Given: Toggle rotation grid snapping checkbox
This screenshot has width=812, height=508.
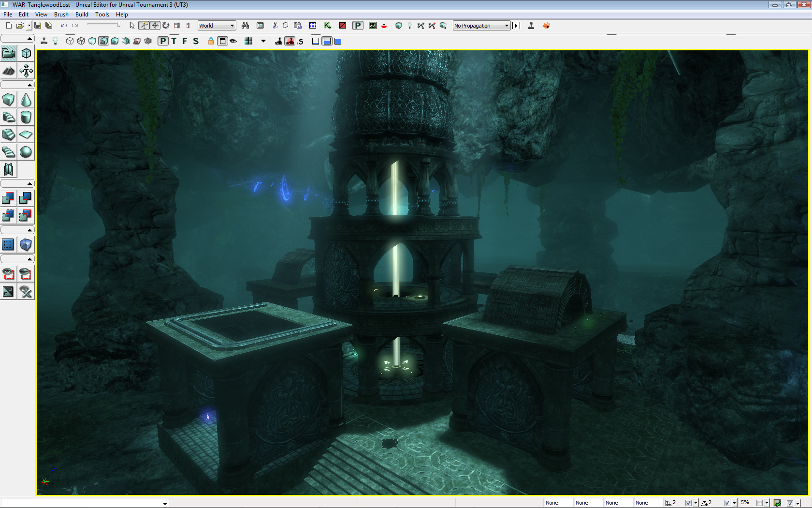Looking at the screenshot, I should pyautogui.click(x=727, y=503).
